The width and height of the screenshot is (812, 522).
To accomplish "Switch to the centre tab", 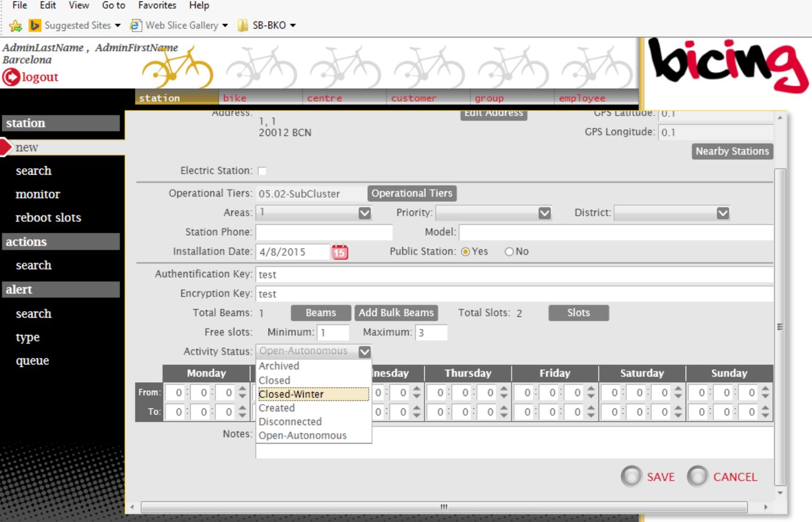I will [x=345, y=98].
